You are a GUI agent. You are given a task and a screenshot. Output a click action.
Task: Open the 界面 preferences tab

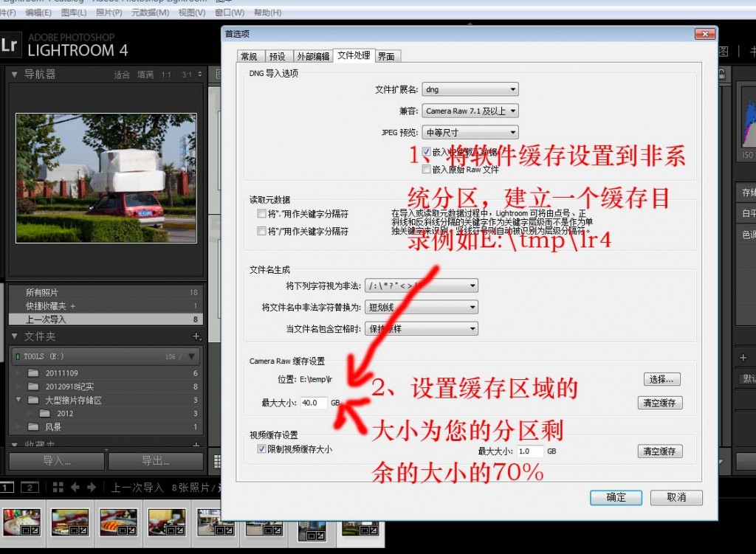pos(386,56)
